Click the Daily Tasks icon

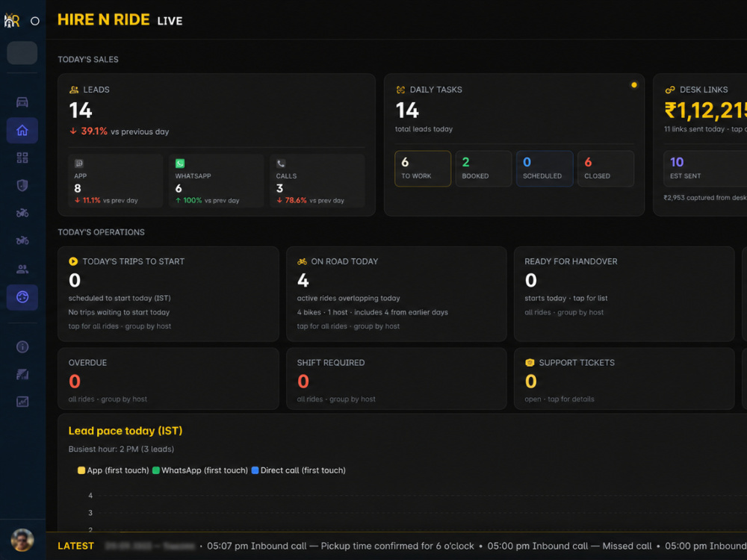[400, 90]
